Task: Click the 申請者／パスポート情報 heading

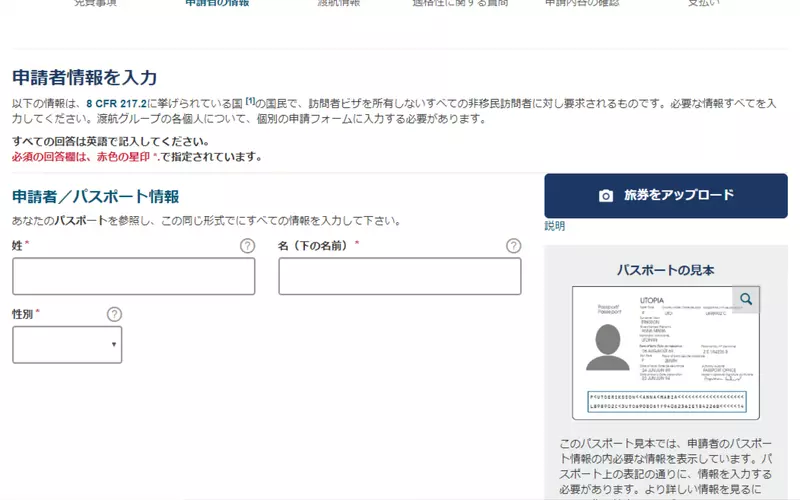Action: point(95,196)
